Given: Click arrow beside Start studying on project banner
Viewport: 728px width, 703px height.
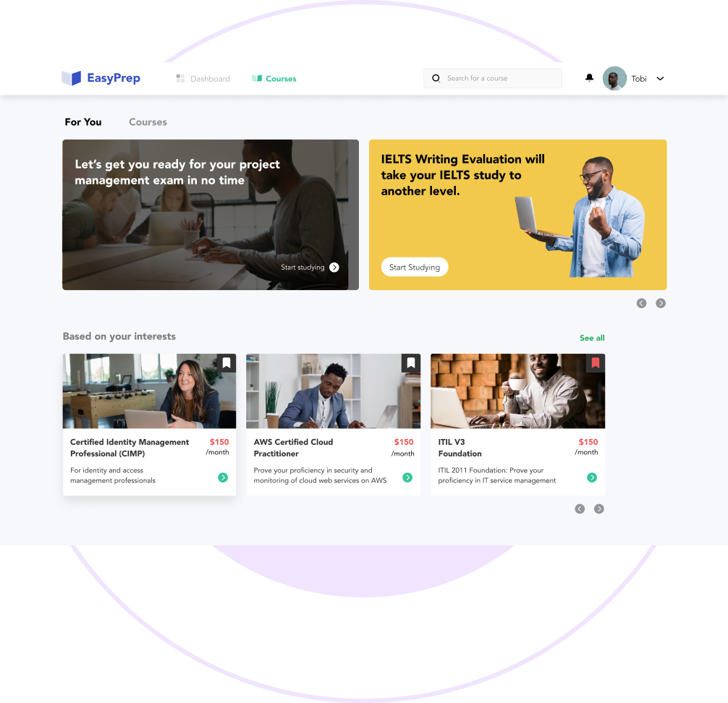Looking at the screenshot, I should click(x=334, y=268).
